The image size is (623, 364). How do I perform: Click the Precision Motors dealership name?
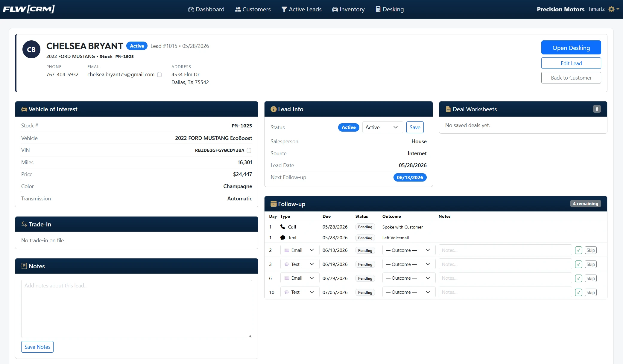[x=560, y=9]
